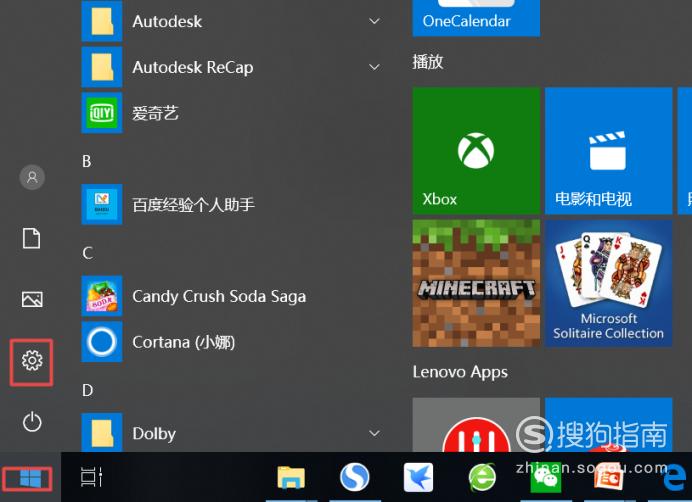This screenshot has height=502, width=692.
Task: Open File Explorer from taskbar
Action: tap(291, 478)
